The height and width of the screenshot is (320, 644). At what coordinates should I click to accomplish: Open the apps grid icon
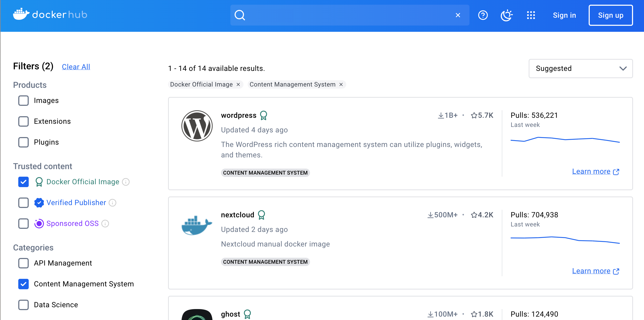(531, 15)
